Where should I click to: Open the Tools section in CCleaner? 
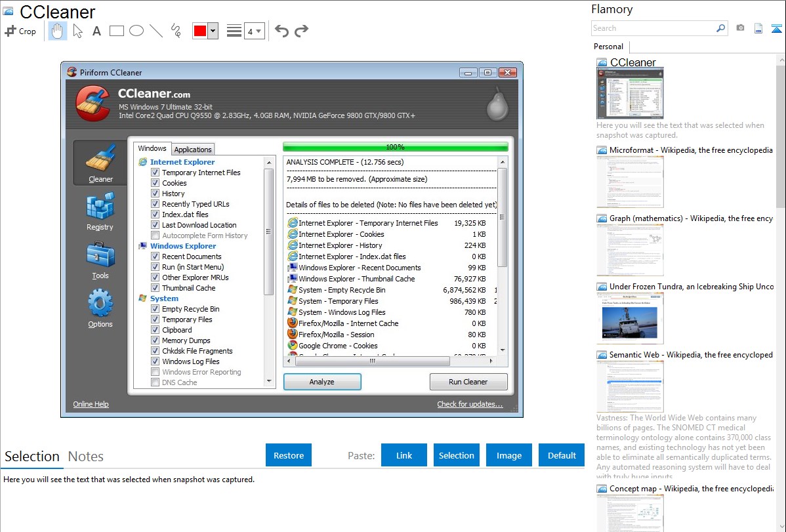[x=100, y=260]
